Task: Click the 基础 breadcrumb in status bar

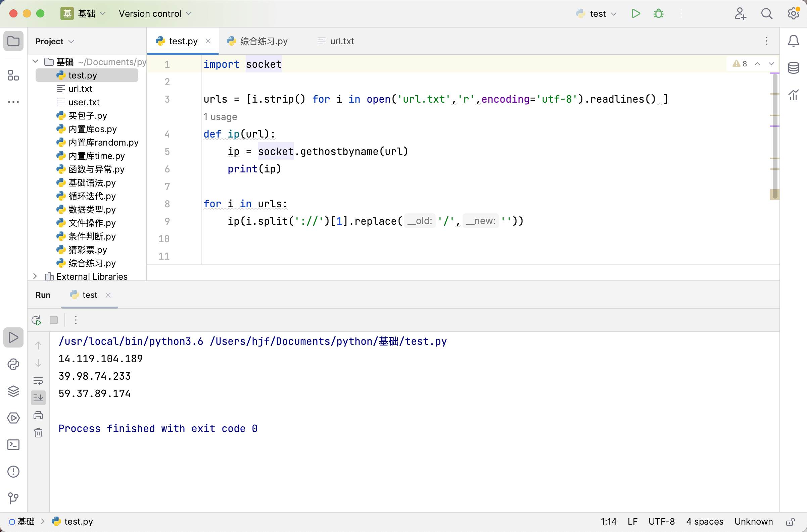Action: point(22,522)
